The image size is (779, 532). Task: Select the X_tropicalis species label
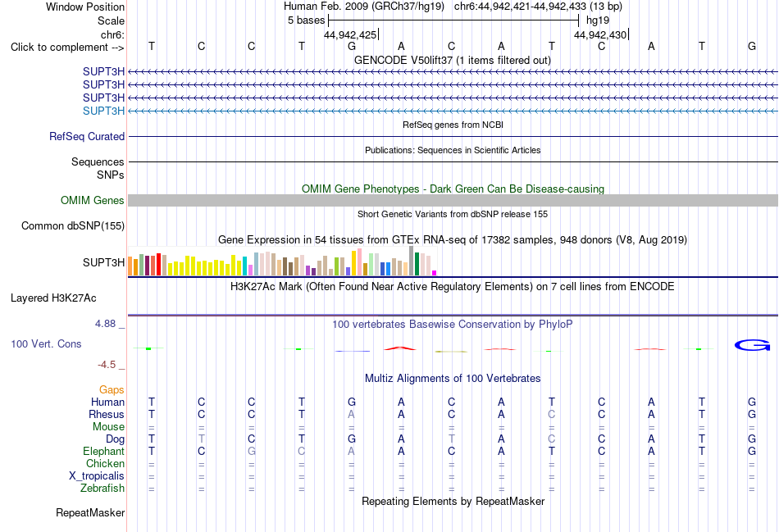coord(97,476)
